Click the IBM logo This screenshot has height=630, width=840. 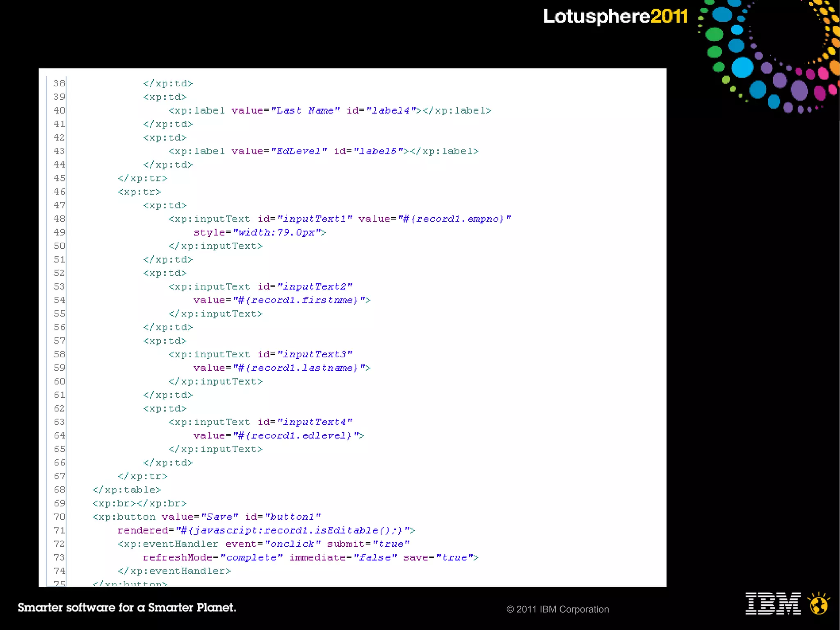click(x=773, y=603)
